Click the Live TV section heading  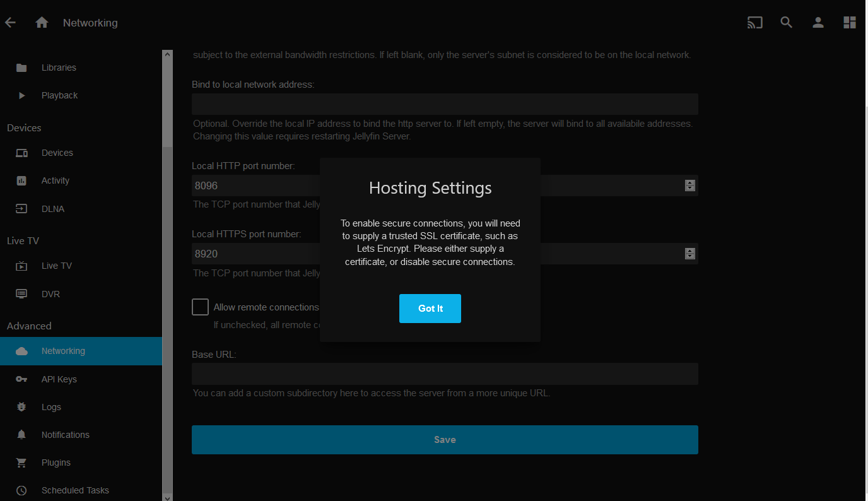pyautogui.click(x=23, y=241)
